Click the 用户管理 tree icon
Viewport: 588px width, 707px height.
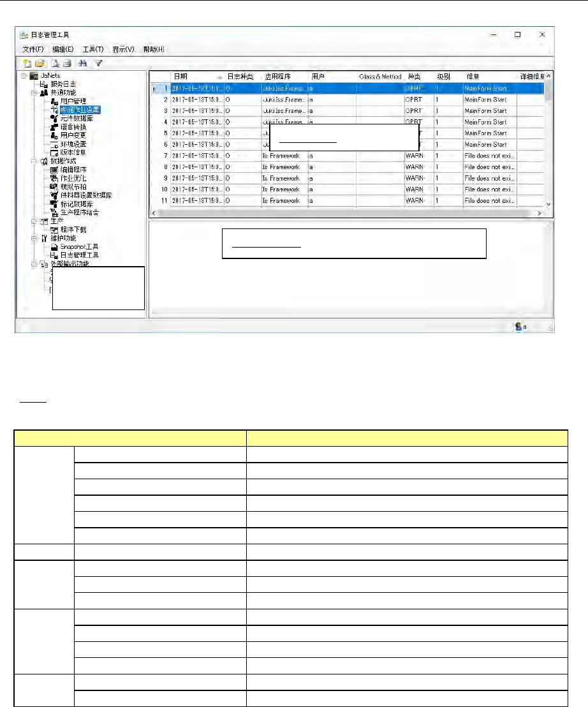pyautogui.click(x=54, y=101)
